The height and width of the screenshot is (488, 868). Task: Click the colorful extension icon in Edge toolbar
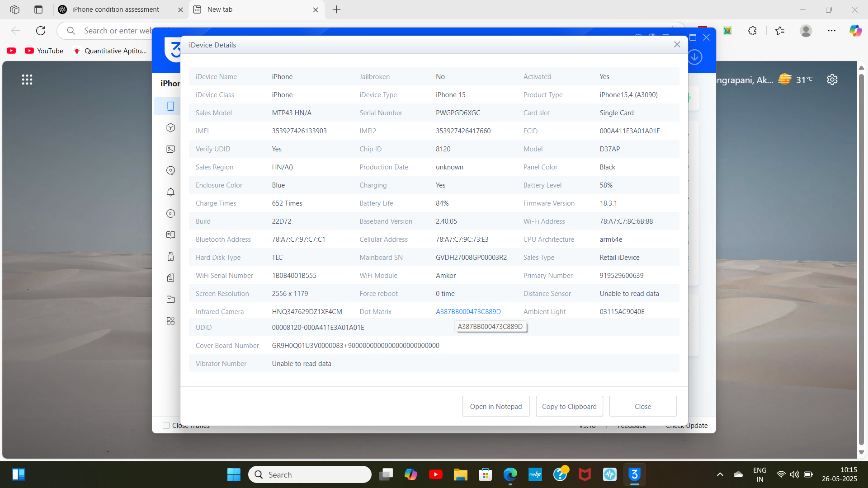pyautogui.click(x=727, y=31)
